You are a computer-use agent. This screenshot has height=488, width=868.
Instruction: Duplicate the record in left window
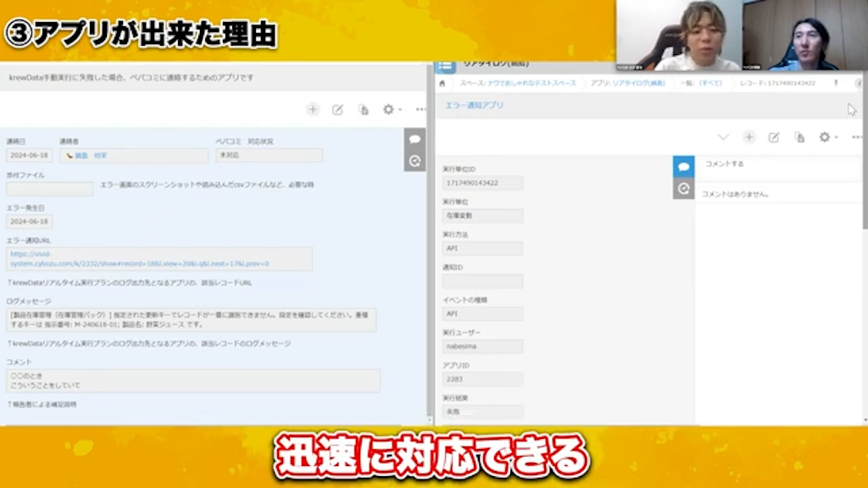(363, 109)
